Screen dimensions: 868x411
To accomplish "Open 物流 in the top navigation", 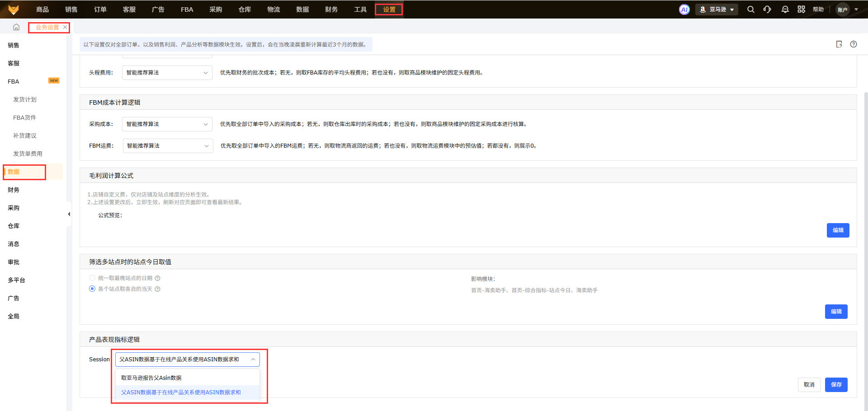I will pos(274,9).
